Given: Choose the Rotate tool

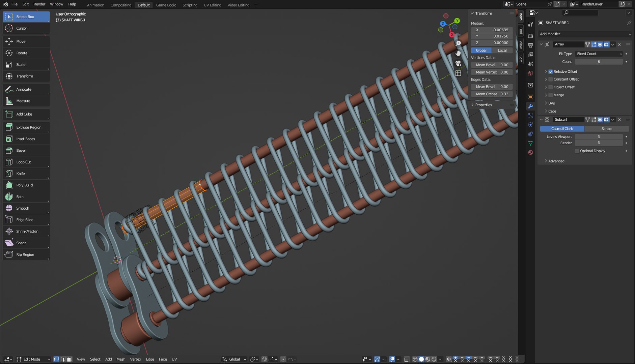Looking at the screenshot, I should pos(26,53).
